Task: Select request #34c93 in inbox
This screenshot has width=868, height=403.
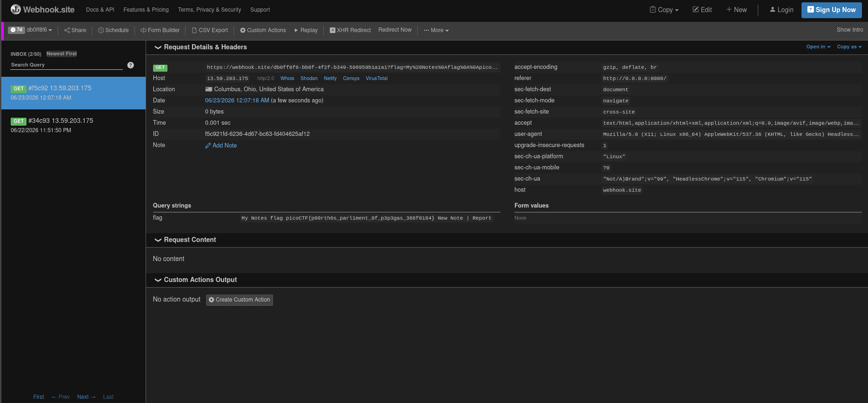Action: [x=73, y=125]
